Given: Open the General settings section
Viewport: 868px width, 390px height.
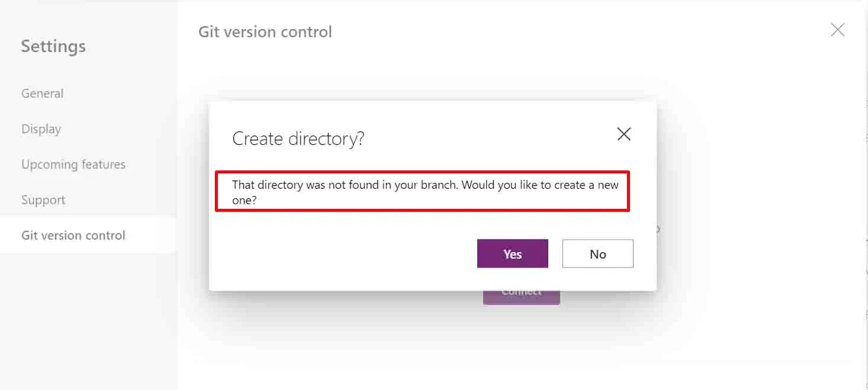Looking at the screenshot, I should tap(42, 94).
